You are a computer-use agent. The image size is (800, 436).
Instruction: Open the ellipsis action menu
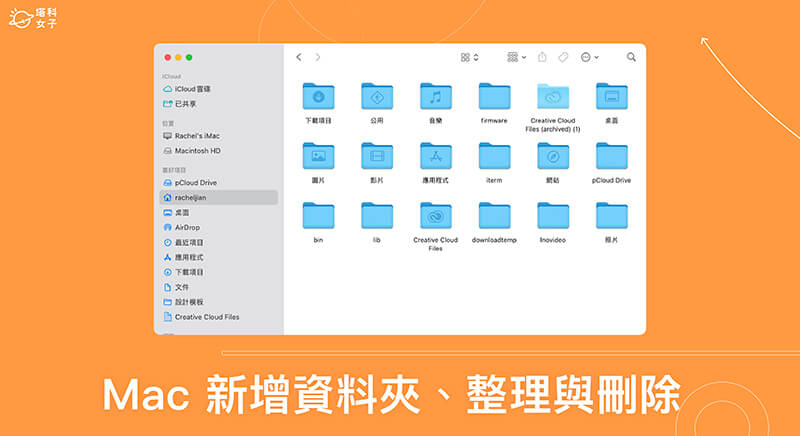(589, 58)
